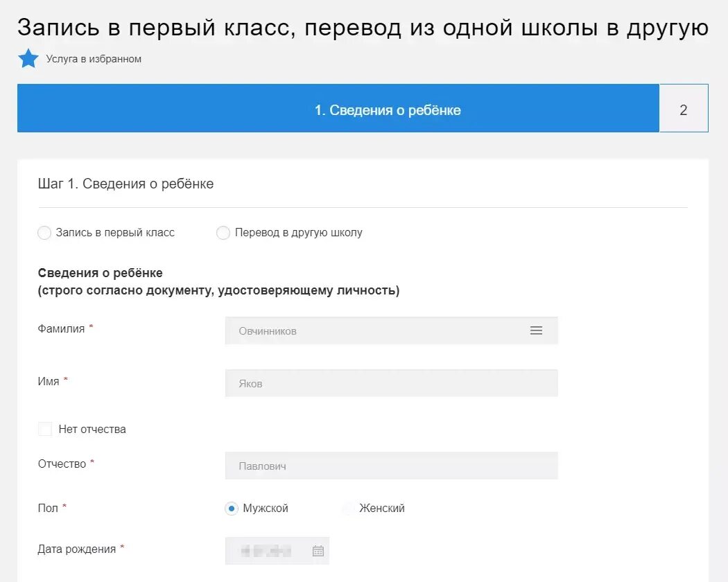Image resolution: width=728 pixels, height=582 pixels.
Task: Open the list icon in the Фамилия field
Action: pos(536,331)
